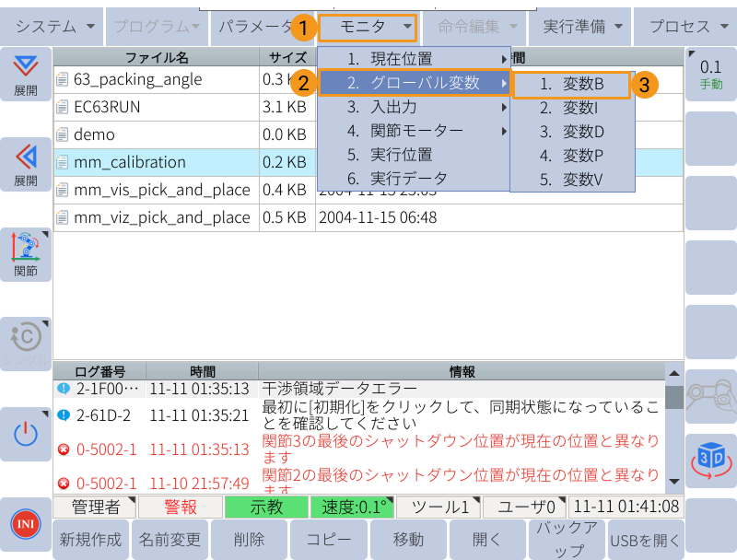Open the プロセス dropdown menu

tap(685, 27)
